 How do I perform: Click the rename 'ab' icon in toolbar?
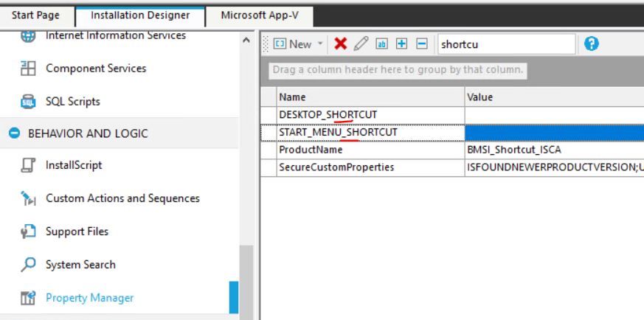(381, 44)
